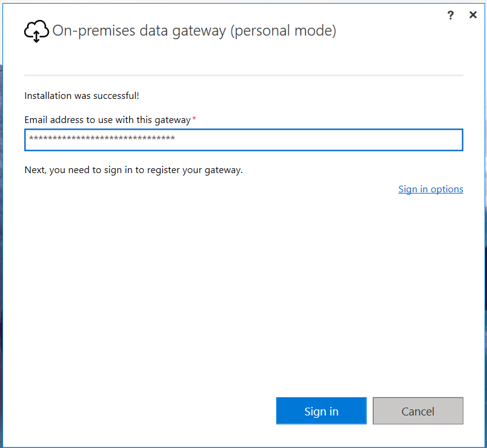Click the desktop wallpaper strip left of dialog
Viewport: 487px width, 448px height.
1,241
